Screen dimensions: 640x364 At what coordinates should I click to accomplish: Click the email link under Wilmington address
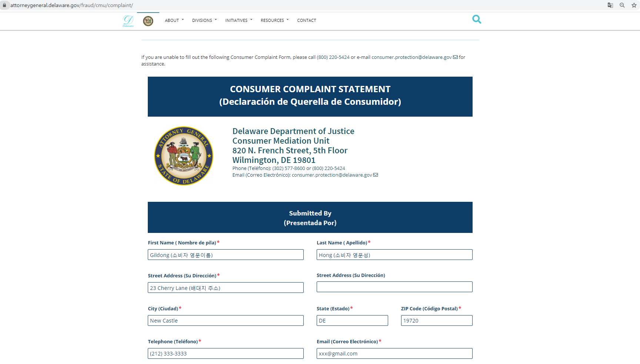coord(332,175)
